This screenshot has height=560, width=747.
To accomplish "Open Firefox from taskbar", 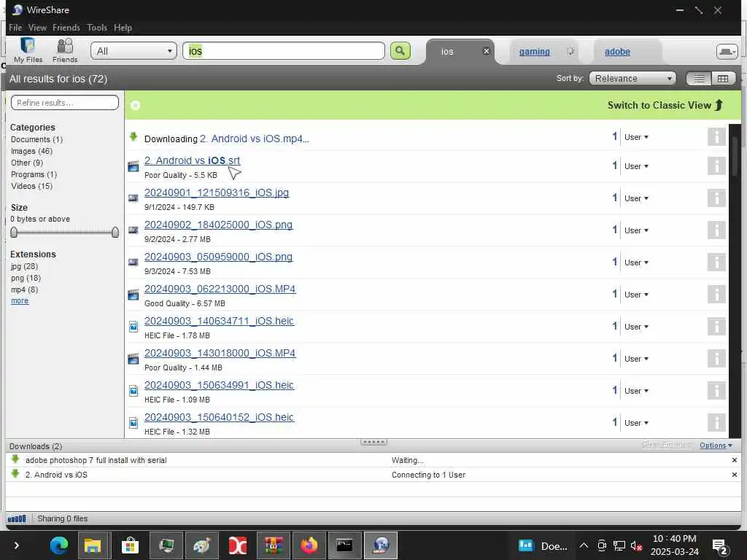I will tap(309, 545).
